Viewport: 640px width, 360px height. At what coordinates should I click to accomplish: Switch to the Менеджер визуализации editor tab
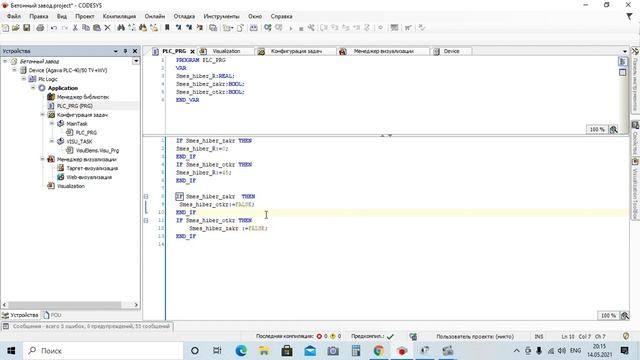[x=383, y=51]
